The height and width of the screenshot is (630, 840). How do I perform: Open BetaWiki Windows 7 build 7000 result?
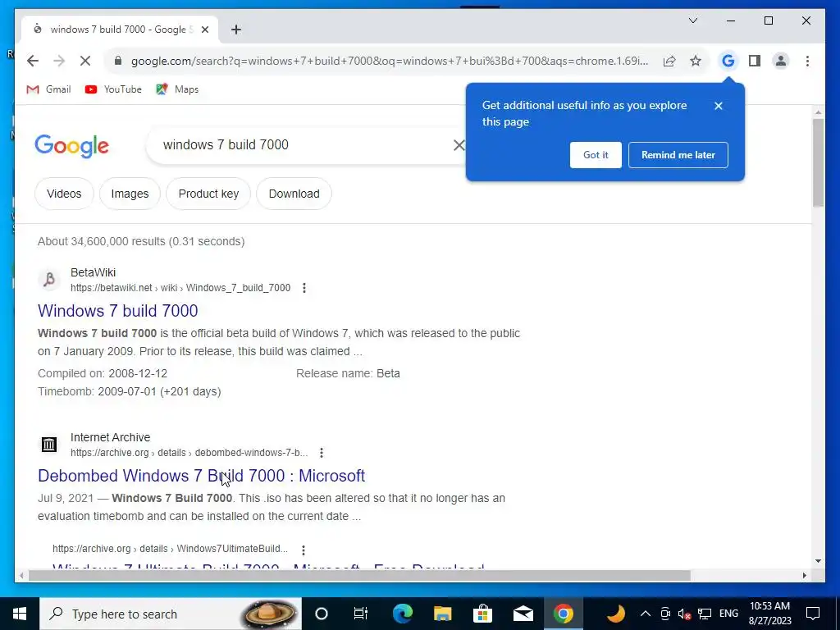[118, 311]
